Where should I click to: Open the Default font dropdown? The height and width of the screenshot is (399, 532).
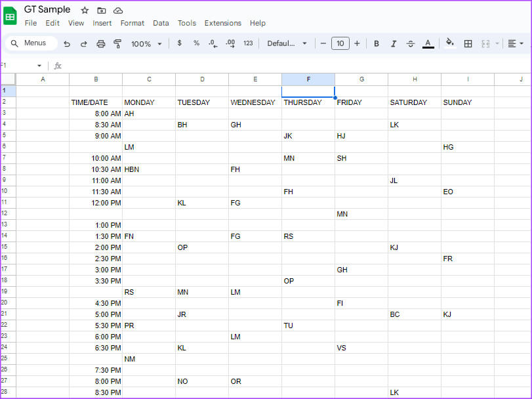[287, 44]
